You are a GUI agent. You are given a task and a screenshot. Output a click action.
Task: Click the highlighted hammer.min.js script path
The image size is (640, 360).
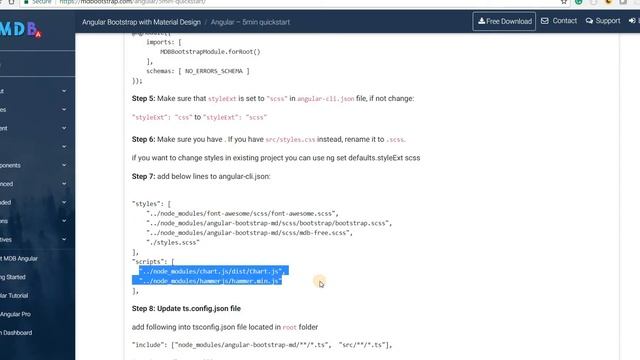tap(210, 281)
